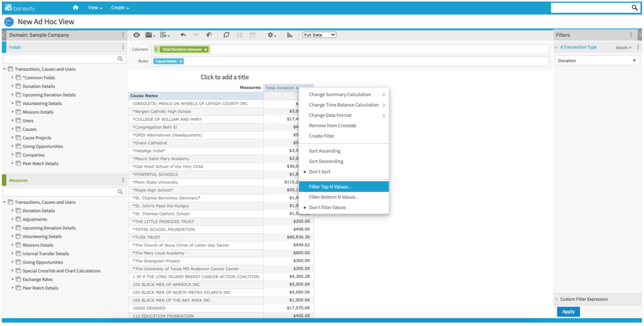Open the save floppy-disk menu
Viewport: 644px width, 326px height.
[x=150, y=35]
